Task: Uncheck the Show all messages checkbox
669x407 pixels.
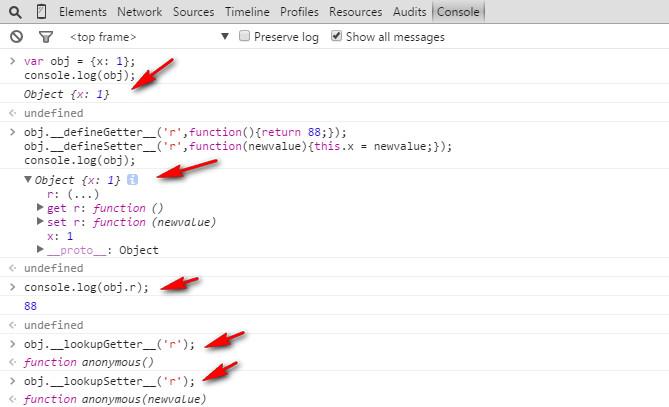Action: point(336,36)
